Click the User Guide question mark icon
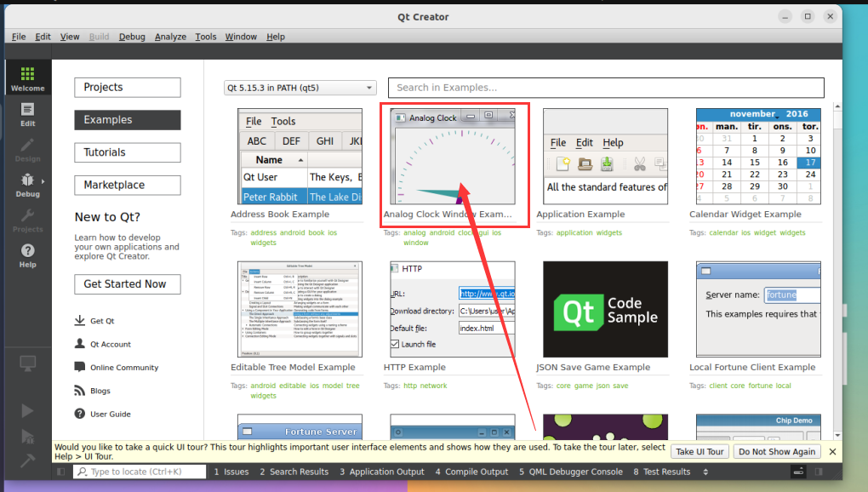The image size is (868, 492). (80, 414)
